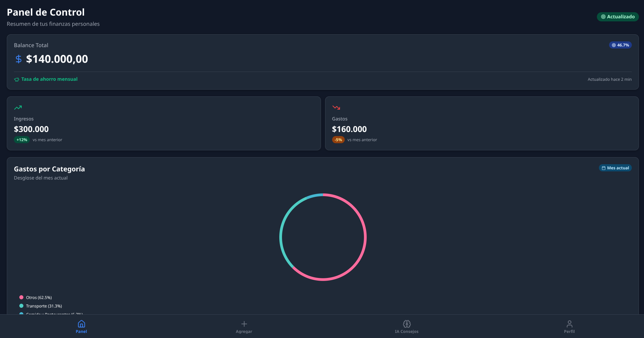The width and height of the screenshot is (644, 338).
Task: Click the red falling trend icon above Gastos
Action: tap(336, 108)
